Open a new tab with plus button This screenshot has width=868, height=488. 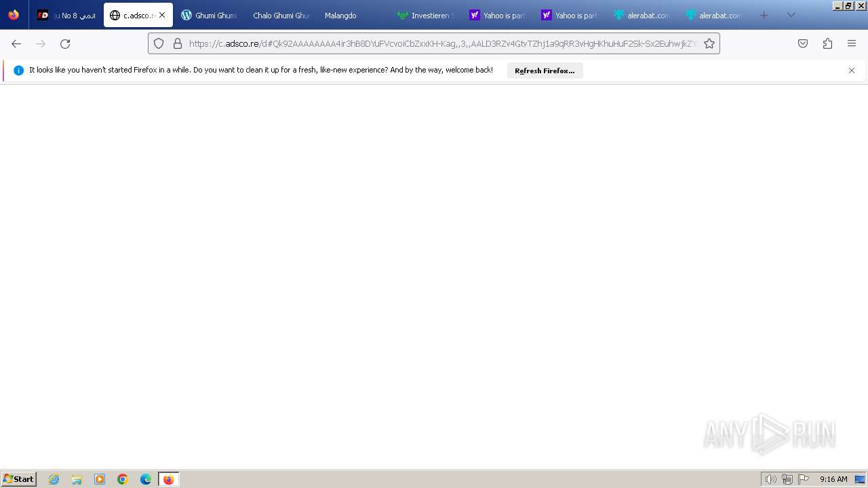coord(764,15)
